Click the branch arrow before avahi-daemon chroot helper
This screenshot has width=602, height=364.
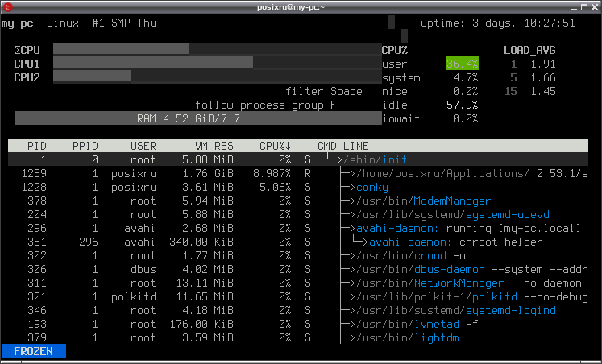pos(360,242)
